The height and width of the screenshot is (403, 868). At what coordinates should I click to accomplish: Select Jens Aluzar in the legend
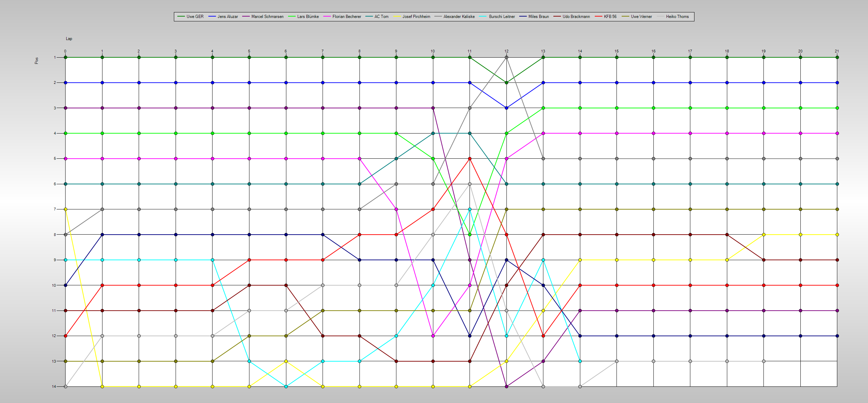(x=223, y=17)
